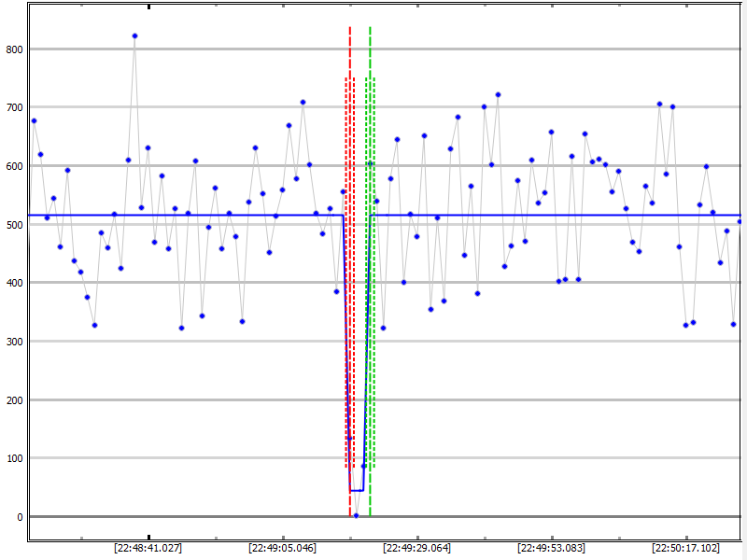747x560 pixels.
Task: Select the 22:49:05.046 time axis label
Action: (282, 548)
